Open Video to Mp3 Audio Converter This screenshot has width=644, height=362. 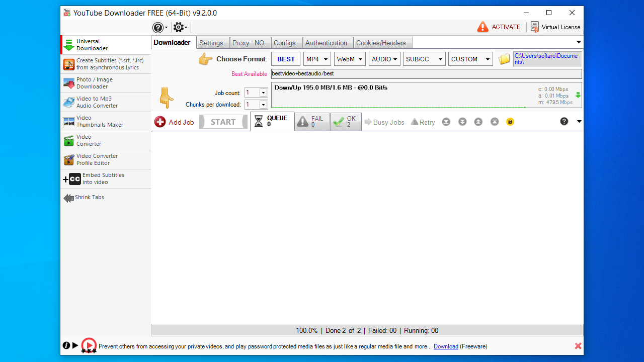pyautogui.click(x=106, y=102)
